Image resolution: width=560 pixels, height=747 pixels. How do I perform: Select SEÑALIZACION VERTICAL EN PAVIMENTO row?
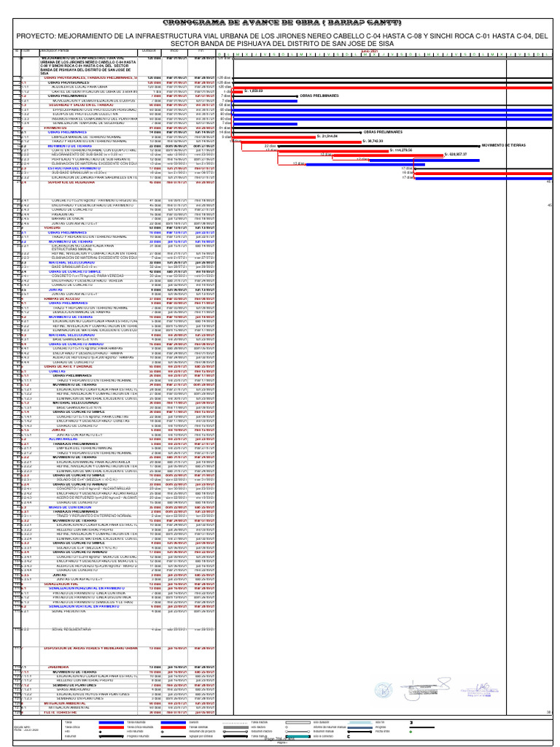pos(114,606)
